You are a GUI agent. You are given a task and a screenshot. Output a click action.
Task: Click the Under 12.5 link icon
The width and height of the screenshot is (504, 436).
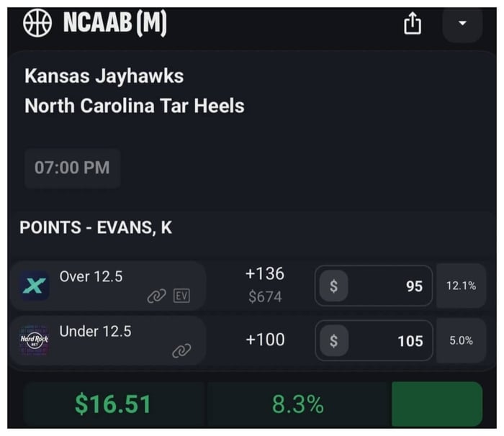pos(181,350)
